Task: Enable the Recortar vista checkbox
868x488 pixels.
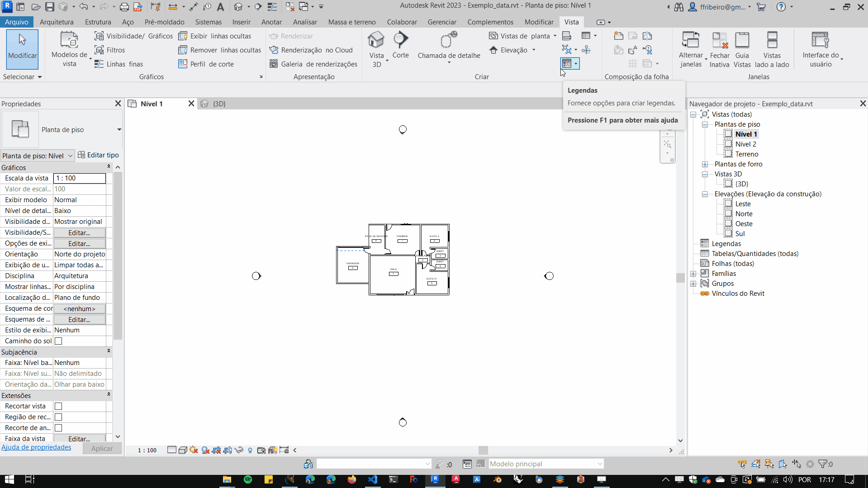Action: coord(58,406)
